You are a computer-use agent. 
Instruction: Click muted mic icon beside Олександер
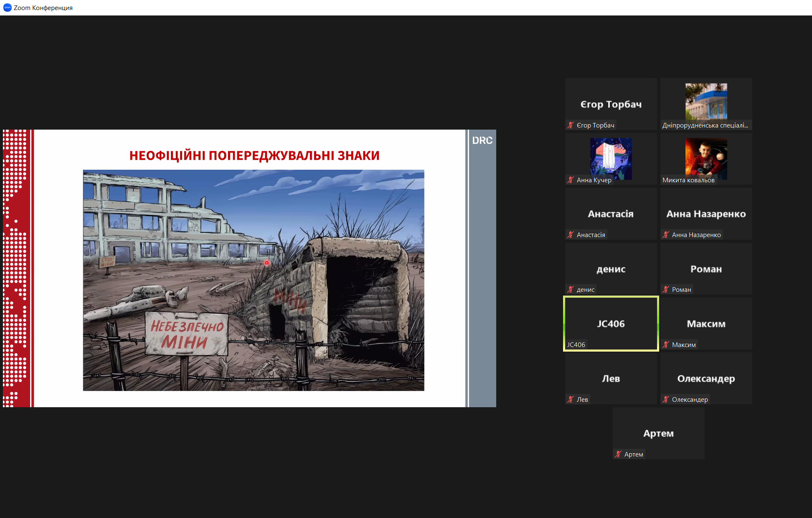click(666, 399)
